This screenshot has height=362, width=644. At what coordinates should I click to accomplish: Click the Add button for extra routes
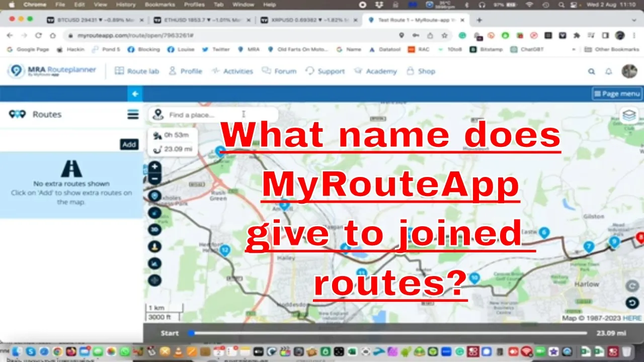pos(129,144)
